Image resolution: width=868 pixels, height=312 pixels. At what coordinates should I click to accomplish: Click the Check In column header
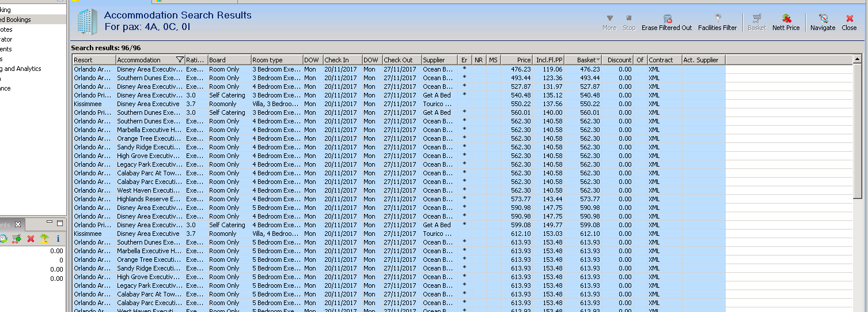point(342,60)
